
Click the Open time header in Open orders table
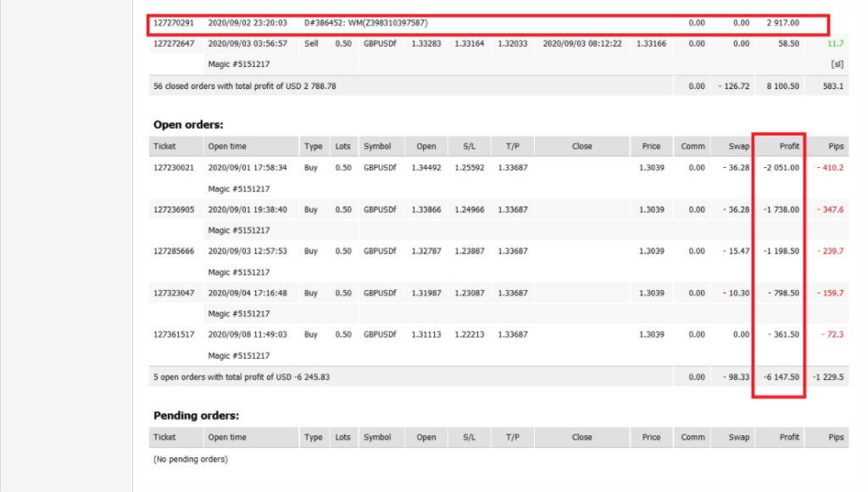[227, 146]
